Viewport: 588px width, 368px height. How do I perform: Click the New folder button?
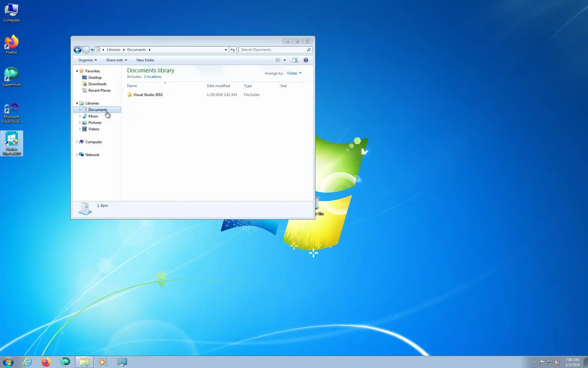[x=145, y=60]
